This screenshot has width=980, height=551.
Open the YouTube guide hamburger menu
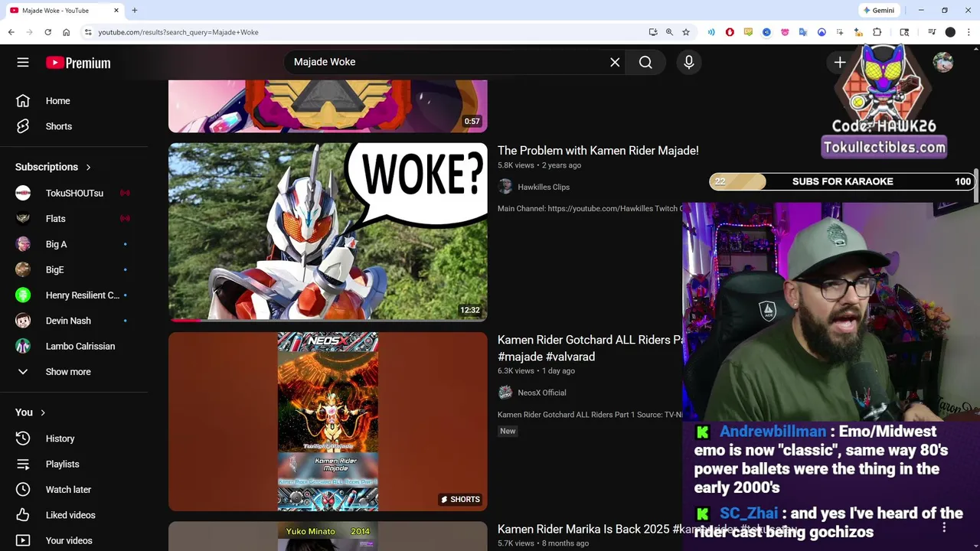(x=23, y=62)
